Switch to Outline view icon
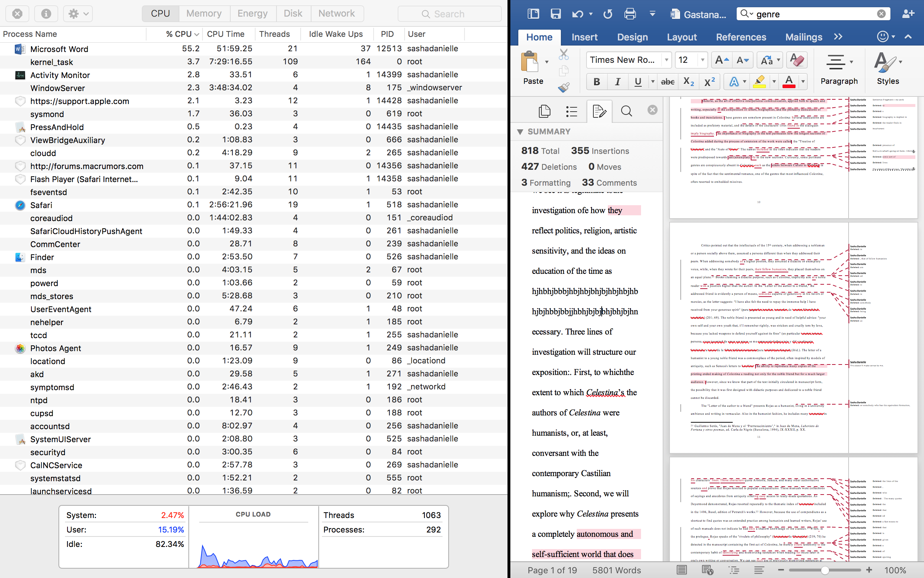 click(x=734, y=570)
